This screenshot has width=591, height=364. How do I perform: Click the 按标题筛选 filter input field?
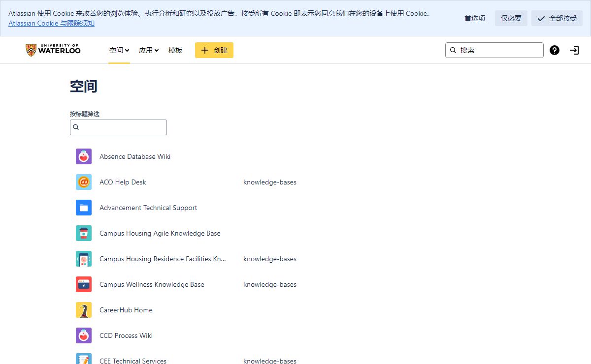click(x=118, y=127)
